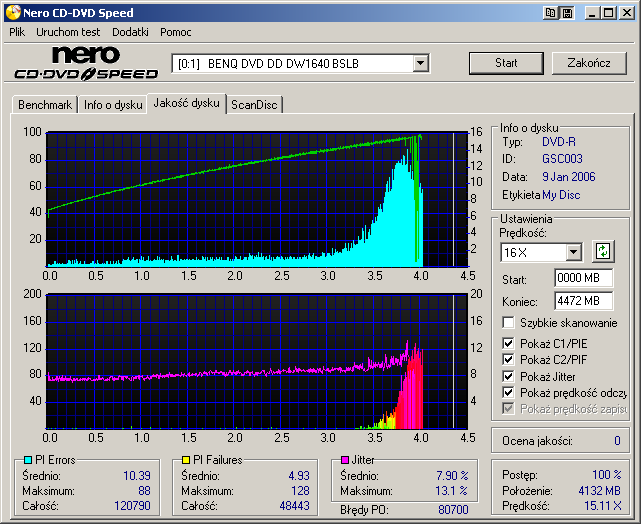Click the disc ID value GSC003
The image size is (641, 524).
(562, 159)
